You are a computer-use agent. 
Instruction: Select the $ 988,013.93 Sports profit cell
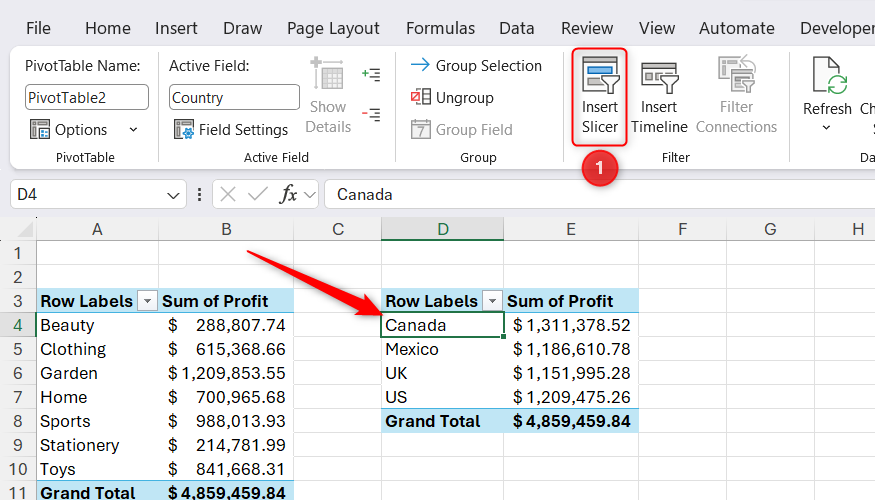point(226,421)
